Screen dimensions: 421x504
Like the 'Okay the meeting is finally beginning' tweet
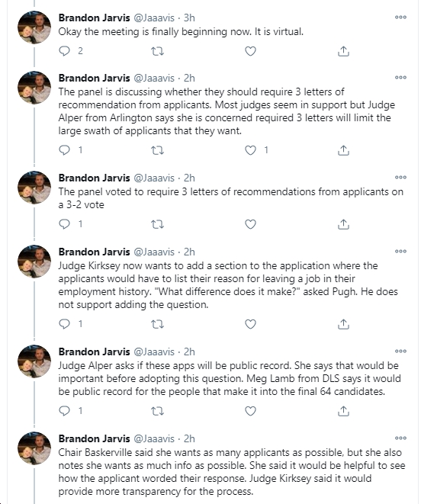250,51
